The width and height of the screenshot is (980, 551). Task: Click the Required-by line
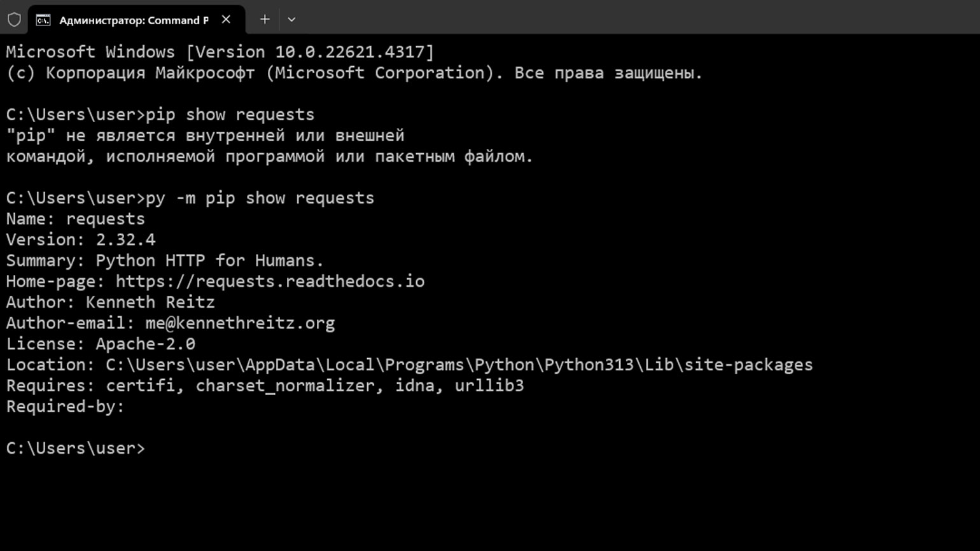pyautogui.click(x=66, y=407)
